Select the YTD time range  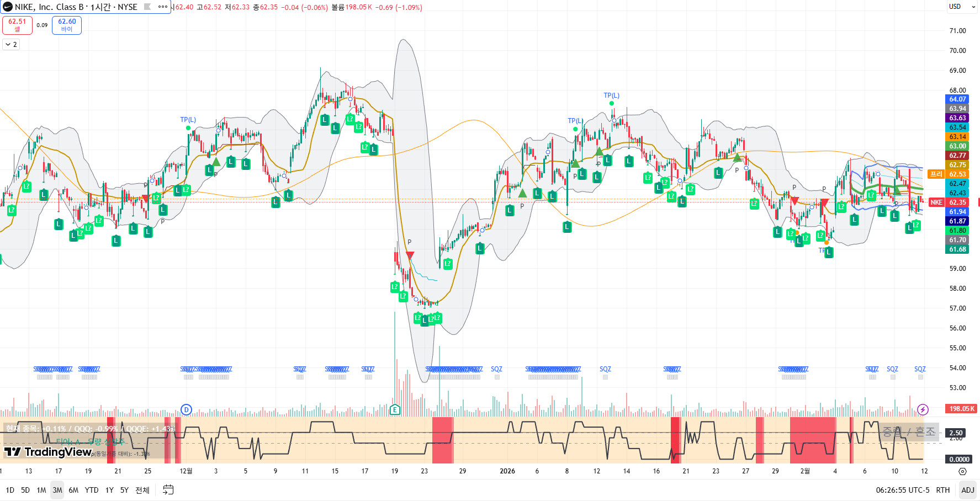point(92,490)
